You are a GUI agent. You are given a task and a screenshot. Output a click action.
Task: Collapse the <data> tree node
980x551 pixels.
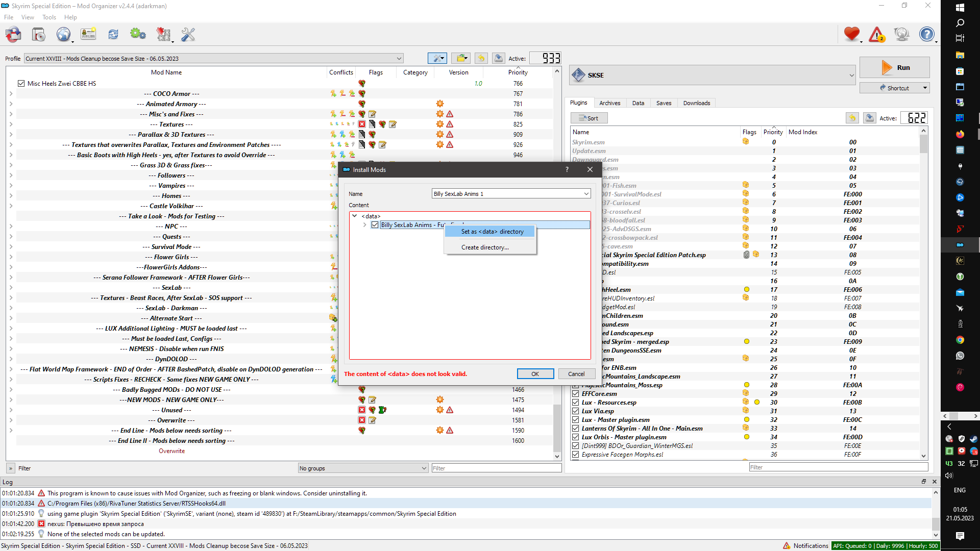[x=355, y=216]
